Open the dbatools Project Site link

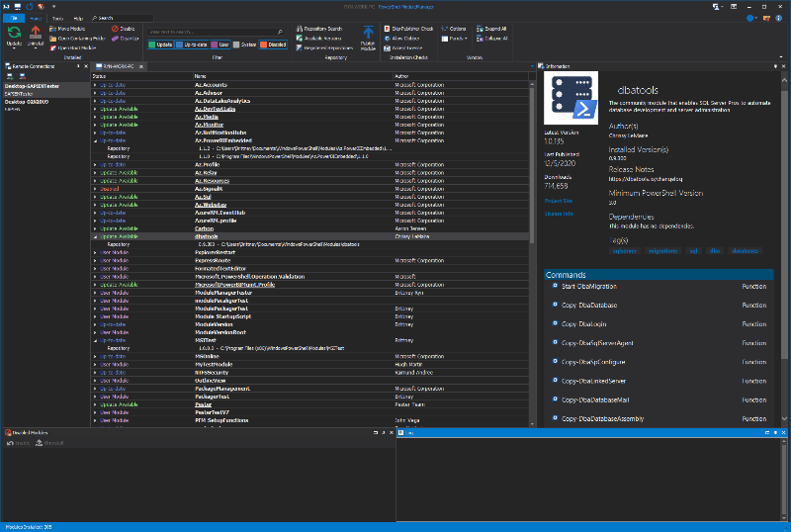pyautogui.click(x=559, y=200)
